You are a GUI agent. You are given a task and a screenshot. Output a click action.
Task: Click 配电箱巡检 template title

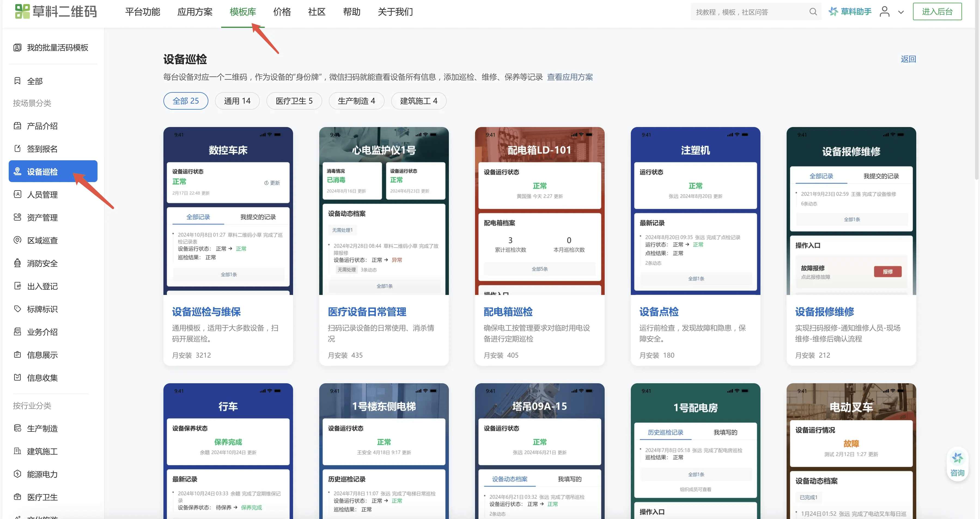pyautogui.click(x=508, y=312)
